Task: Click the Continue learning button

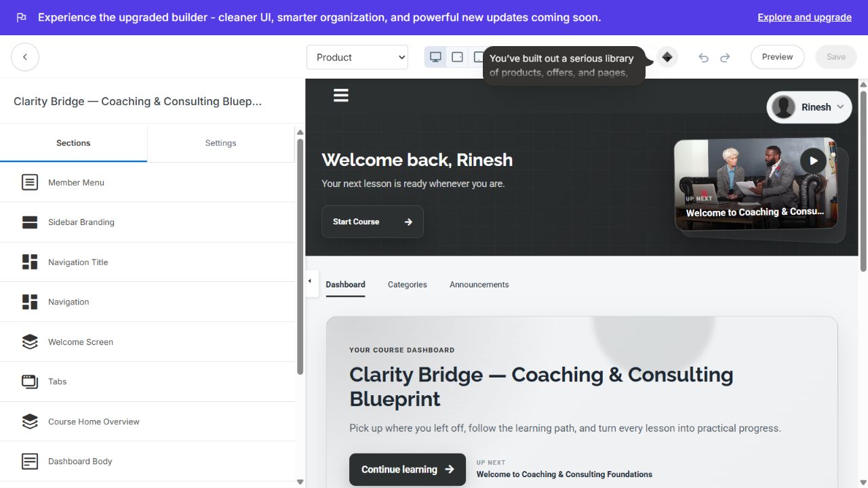Action: point(408,470)
